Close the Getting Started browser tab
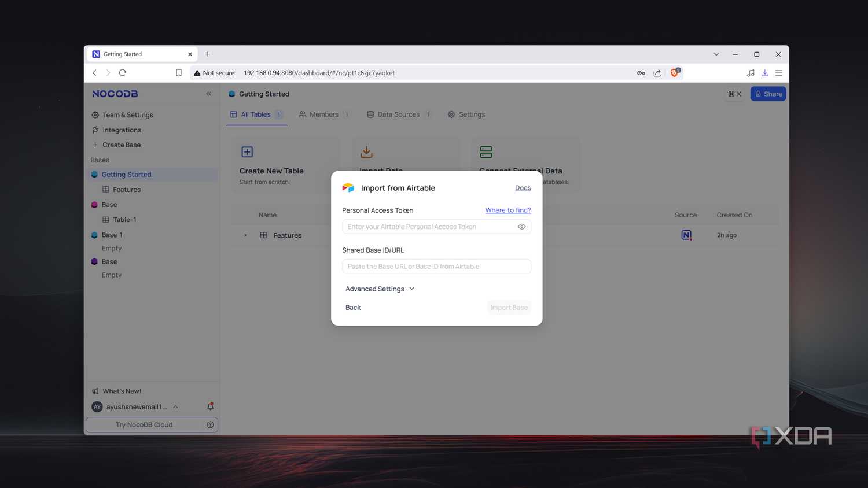The height and width of the screenshot is (488, 868). point(190,54)
